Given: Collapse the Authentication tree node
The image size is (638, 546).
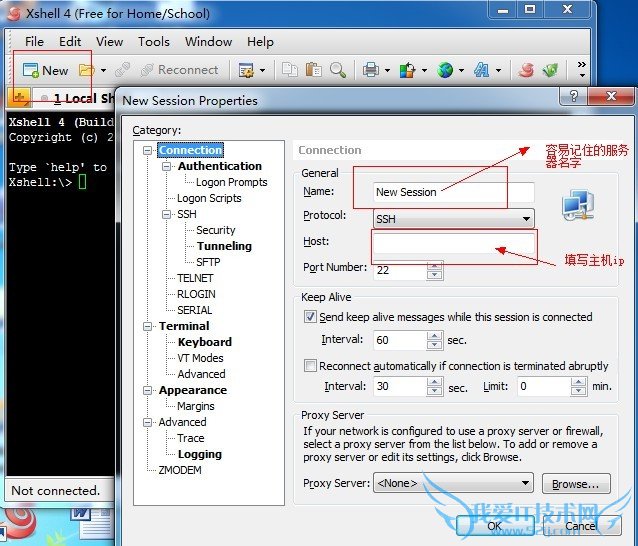Looking at the screenshot, I should click(x=166, y=166).
